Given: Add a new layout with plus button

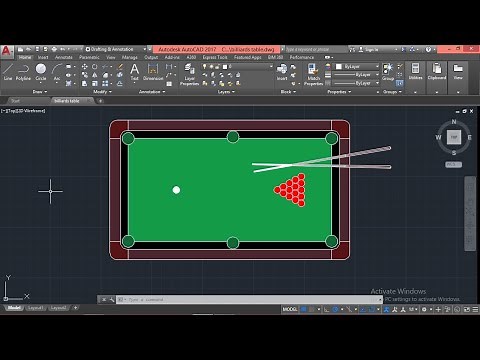Looking at the screenshot, I should tap(75, 308).
